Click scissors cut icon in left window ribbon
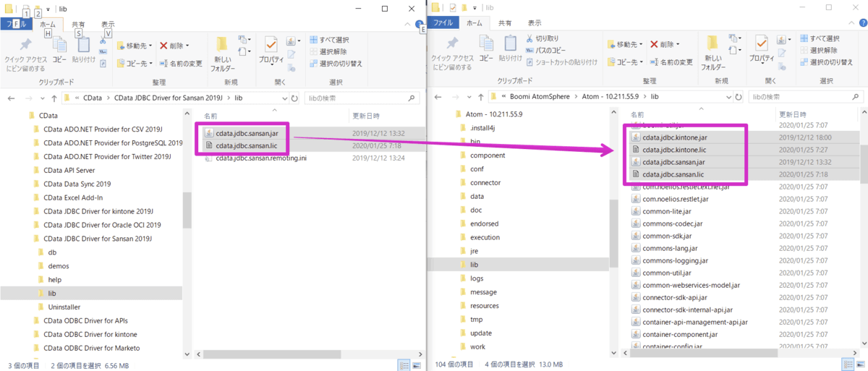 point(103,40)
